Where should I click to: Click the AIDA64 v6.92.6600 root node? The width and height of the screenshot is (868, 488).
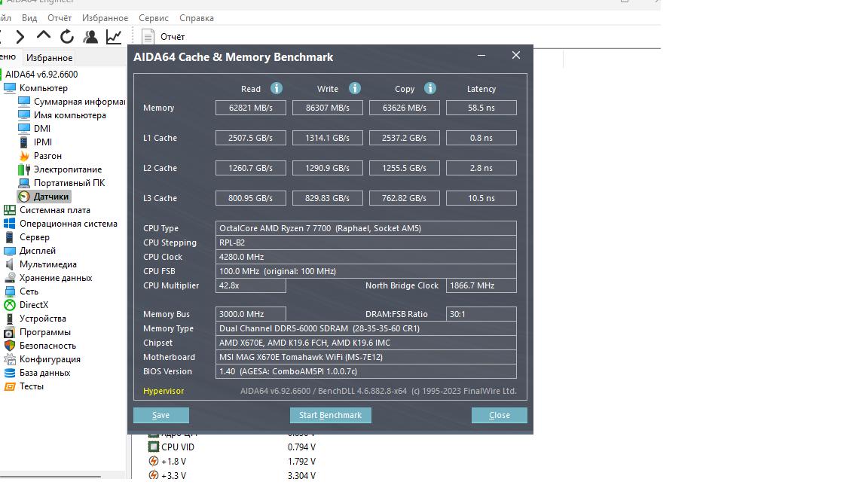tap(41, 74)
